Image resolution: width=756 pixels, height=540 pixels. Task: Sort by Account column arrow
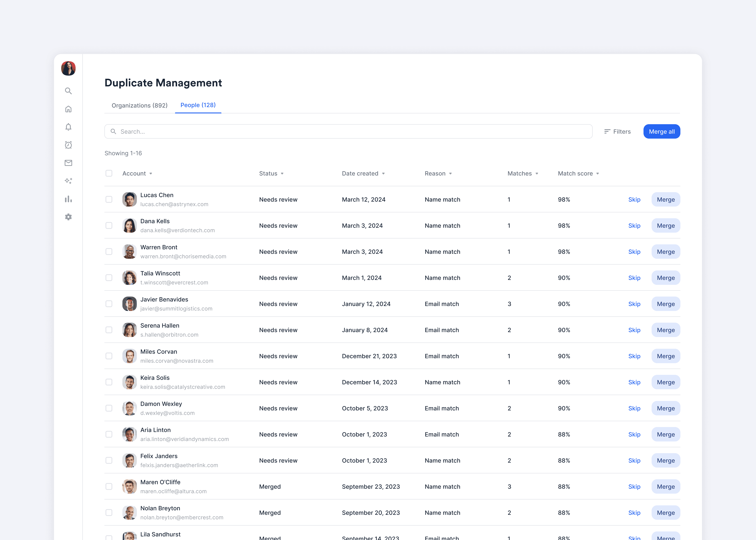pos(151,174)
